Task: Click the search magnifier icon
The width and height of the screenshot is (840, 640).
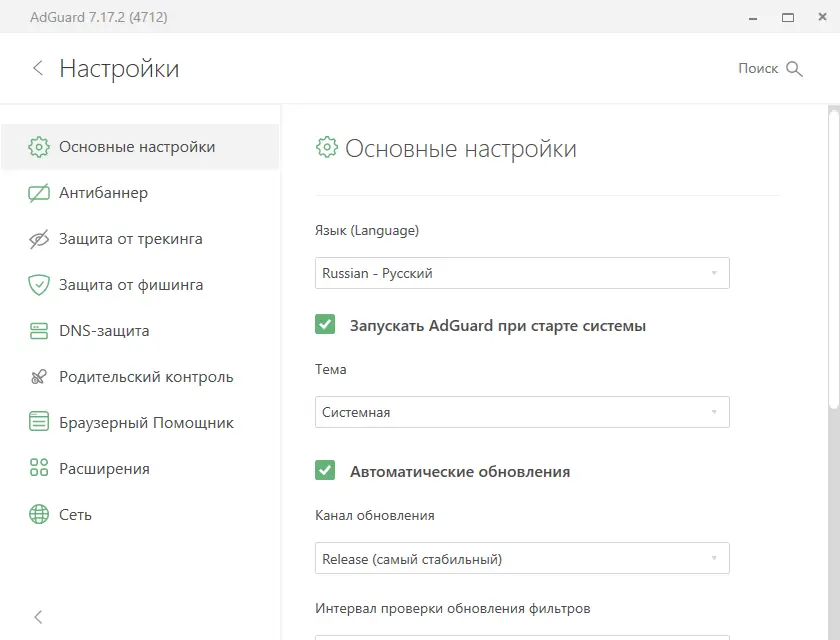Action: pos(795,68)
